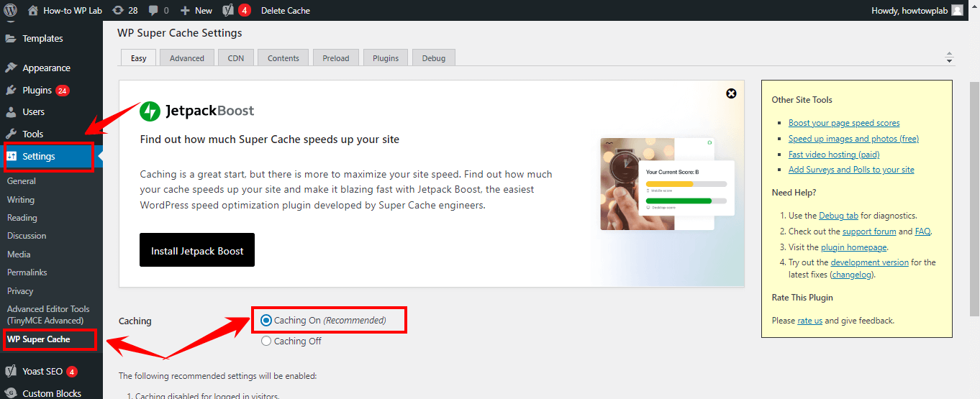
Task: Open Templates in the sidebar
Action: click(42, 38)
